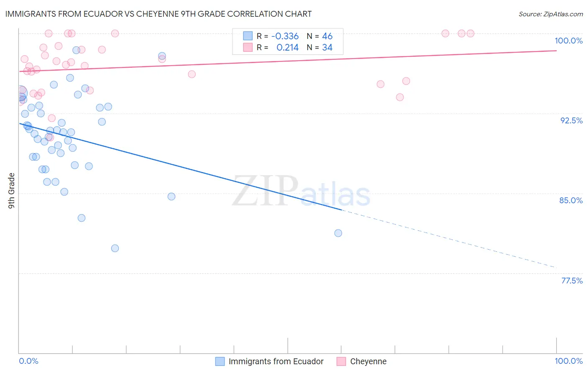
Task: Click the blue data point near 81% far right
Action: click(x=338, y=233)
